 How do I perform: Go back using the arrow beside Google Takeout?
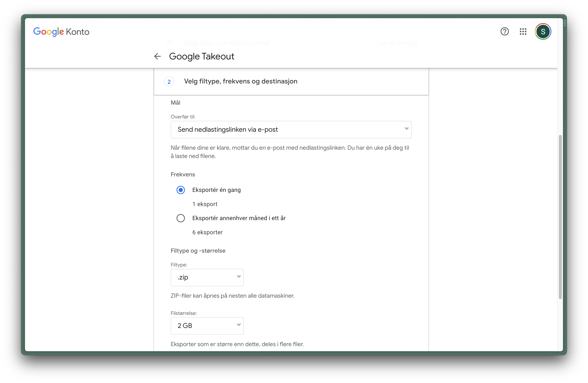coord(157,57)
